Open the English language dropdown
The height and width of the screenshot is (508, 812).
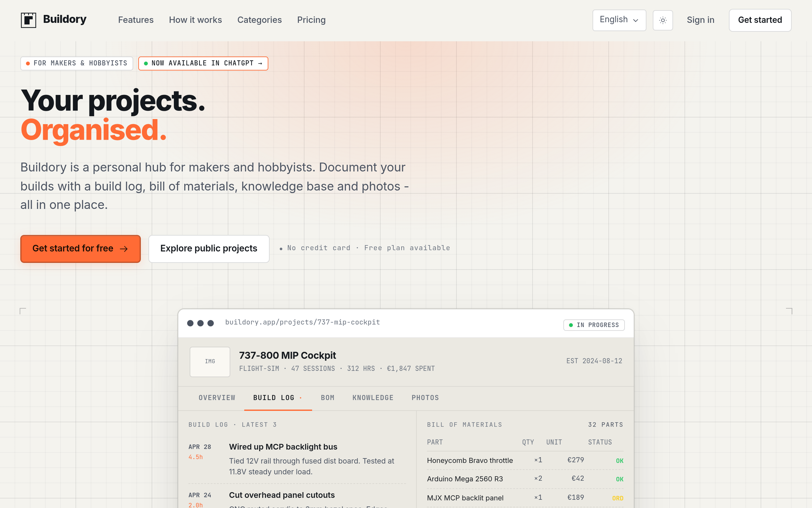point(619,20)
